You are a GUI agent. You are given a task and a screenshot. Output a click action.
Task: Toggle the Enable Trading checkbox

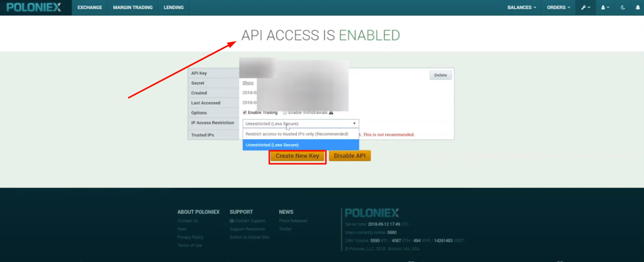[x=245, y=112]
